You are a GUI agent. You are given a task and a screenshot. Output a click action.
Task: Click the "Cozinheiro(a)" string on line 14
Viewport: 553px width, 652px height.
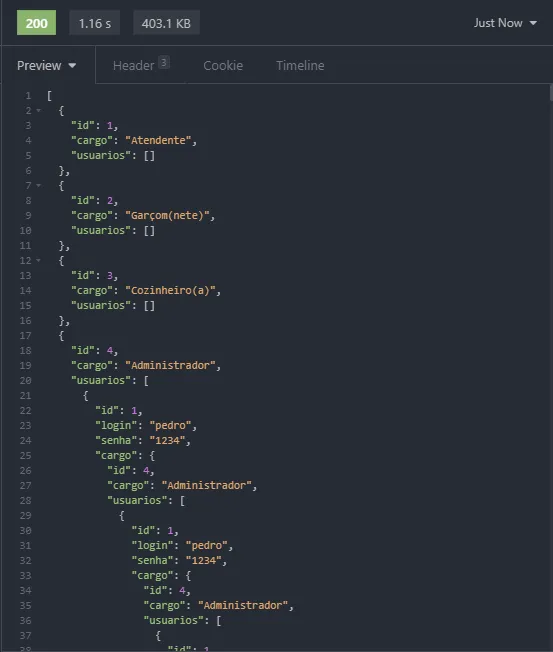170,290
